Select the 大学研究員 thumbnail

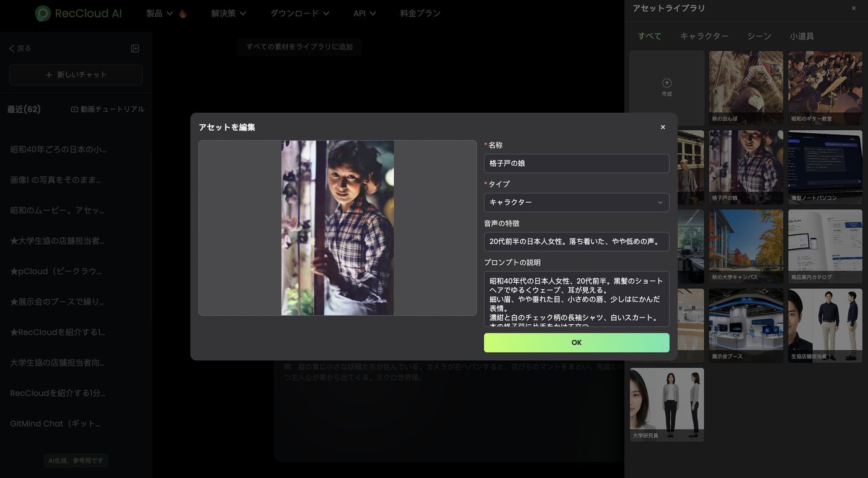coord(667,405)
